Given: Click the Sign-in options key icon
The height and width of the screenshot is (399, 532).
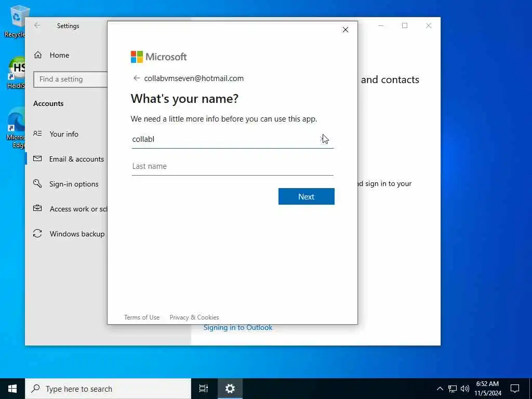Looking at the screenshot, I should (x=37, y=183).
